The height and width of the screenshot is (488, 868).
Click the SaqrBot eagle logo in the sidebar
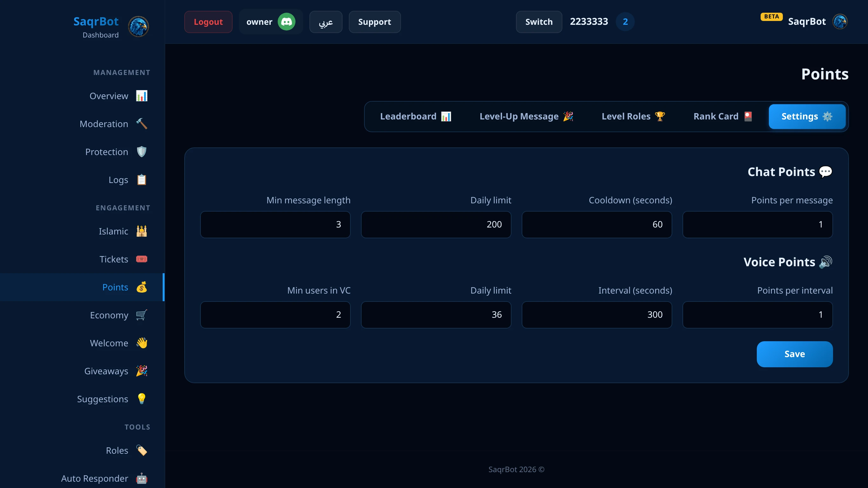coord(138,27)
